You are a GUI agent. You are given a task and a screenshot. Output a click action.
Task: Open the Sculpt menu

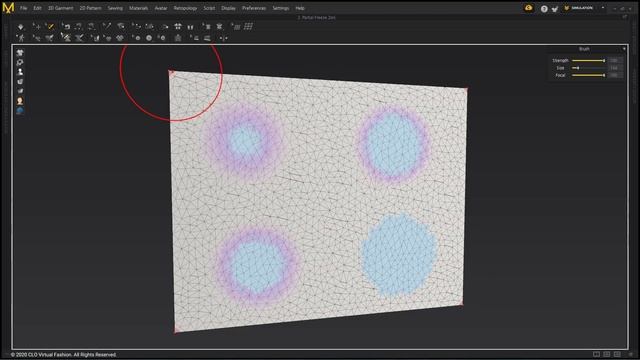(209, 8)
